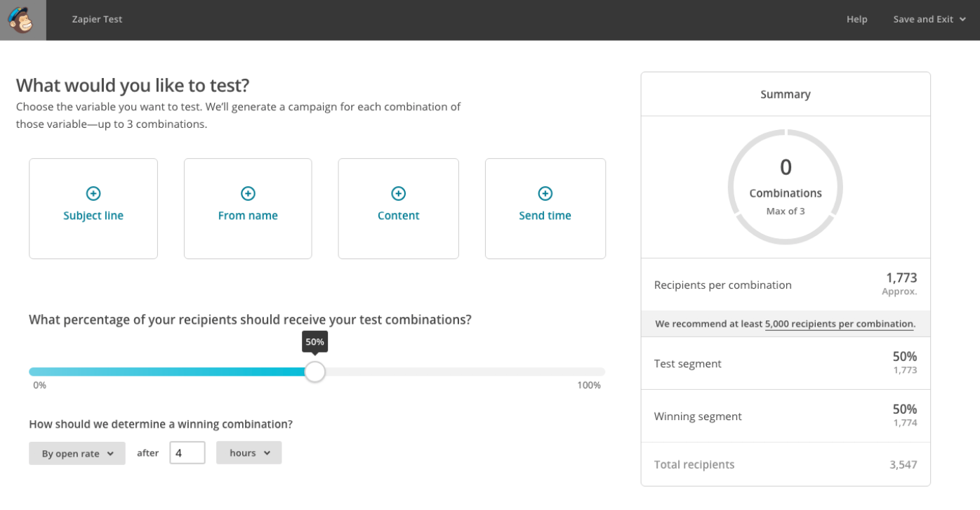This screenshot has height=510, width=980.
Task: Click the plus icon above From name
Action: tap(248, 193)
